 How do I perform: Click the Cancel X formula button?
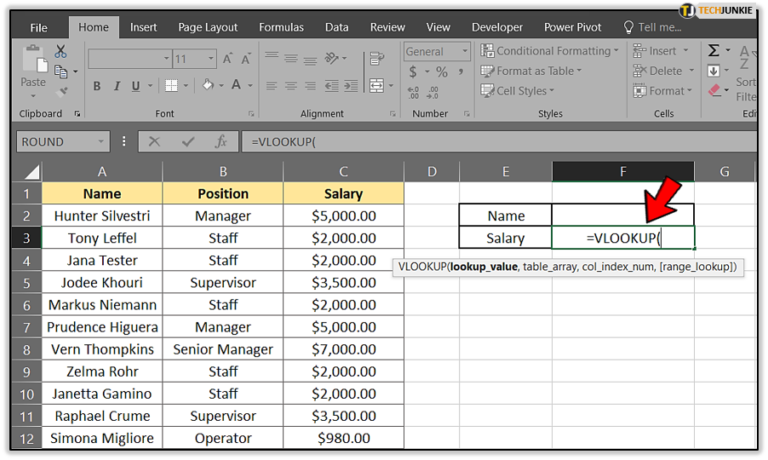coord(154,142)
